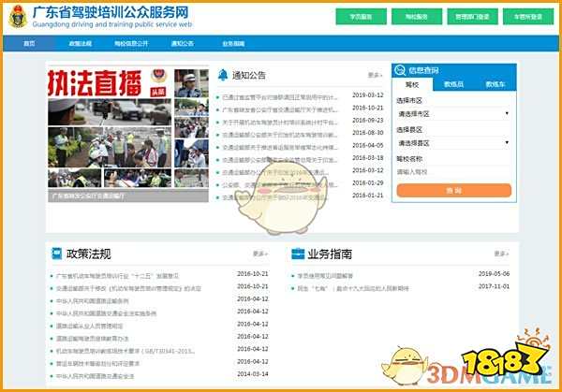Click the green 学员服务 button
Image resolution: width=562 pixels, height=392 pixels.
coord(361,17)
